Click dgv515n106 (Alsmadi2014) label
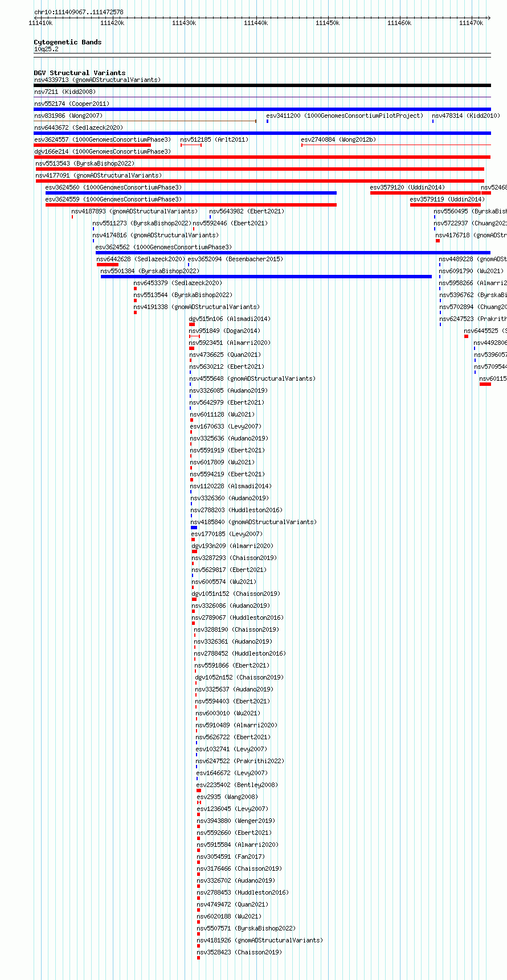Screen dimensions: 507x980 [x=230, y=319]
